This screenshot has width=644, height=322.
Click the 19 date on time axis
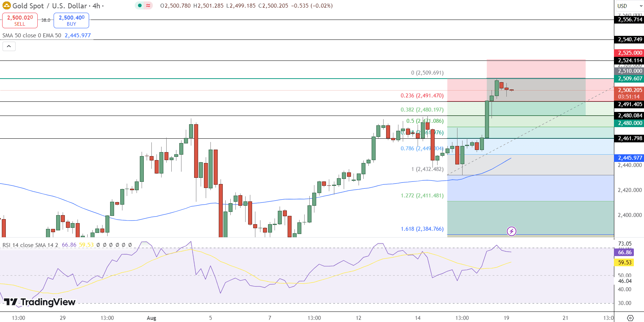[x=506, y=318]
